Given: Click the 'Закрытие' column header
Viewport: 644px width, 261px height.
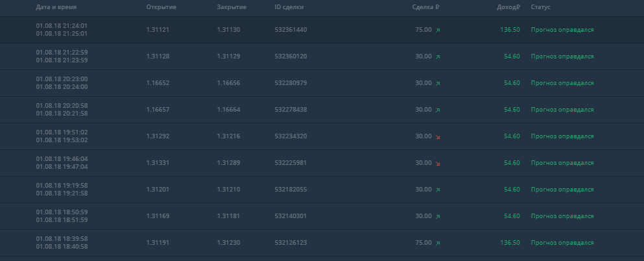Looking at the screenshot, I should (x=232, y=7).
